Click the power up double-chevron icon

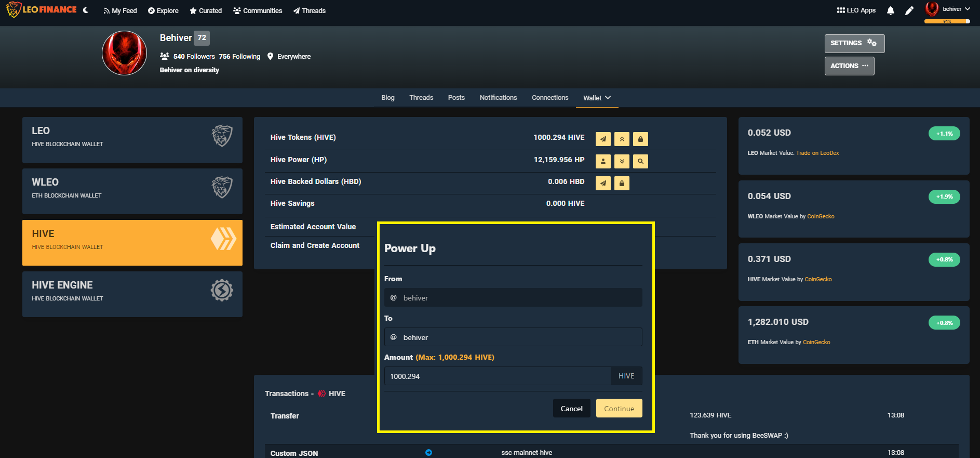point(622,139)
